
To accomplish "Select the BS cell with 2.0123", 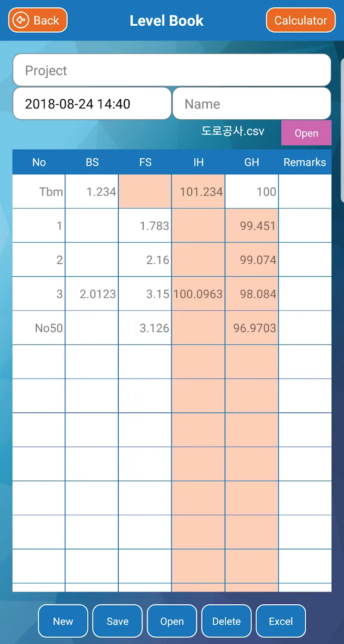I will point(92,294).
